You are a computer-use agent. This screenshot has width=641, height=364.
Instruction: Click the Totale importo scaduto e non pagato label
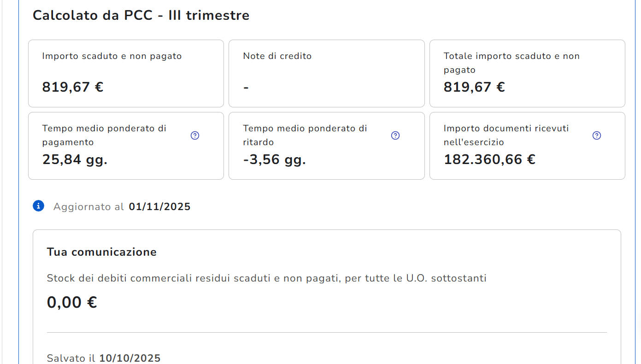coord(512,63)
